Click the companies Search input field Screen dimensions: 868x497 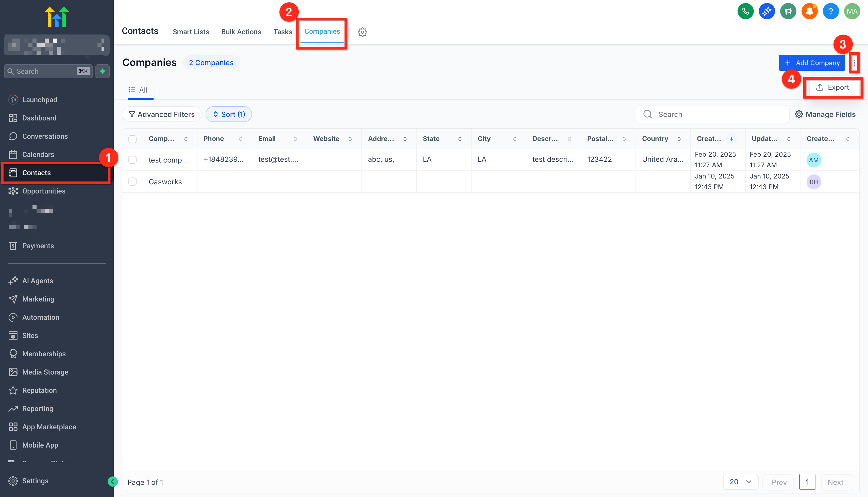pyautogui.click(x=717, y=114)
